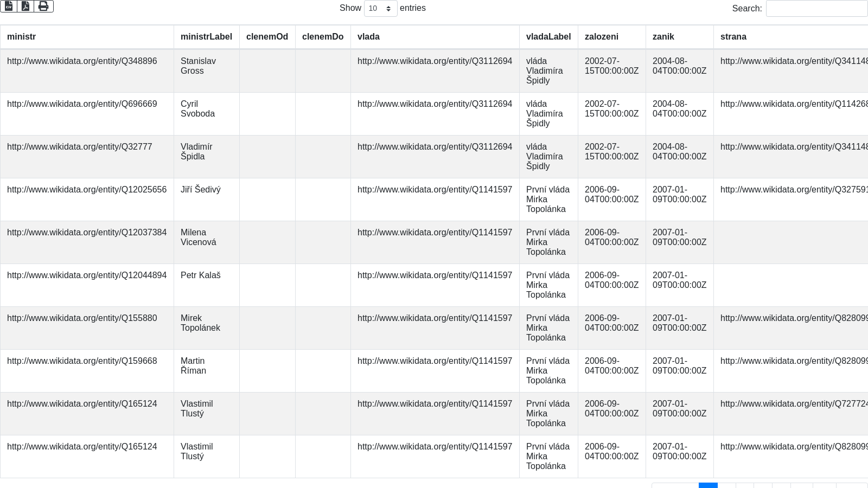The height and width of the screenshot is (488, 868).
Task: Focus the Search input field
Action: (x=816, y=9)
